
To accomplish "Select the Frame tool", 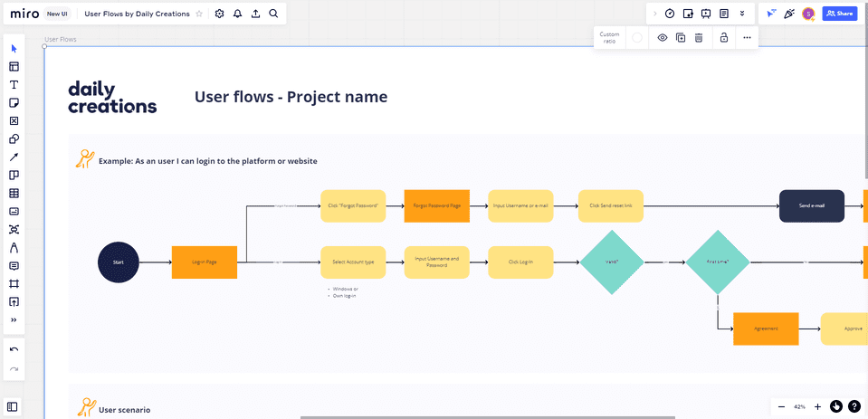I will (x=14, y=283).
